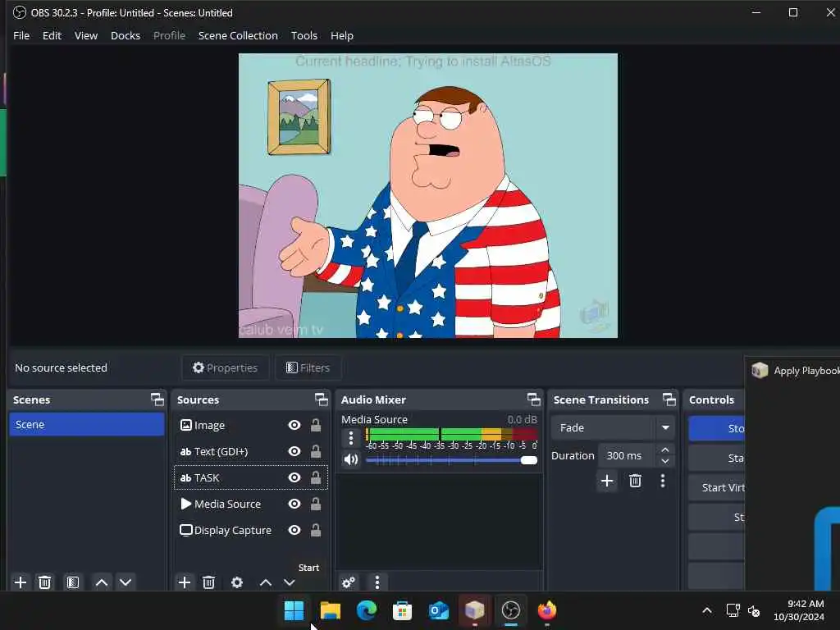The height and width of the screenshot is (630, 840).
Task: Open Outlook from the taskbar
Action: click(x=439, y=610)
